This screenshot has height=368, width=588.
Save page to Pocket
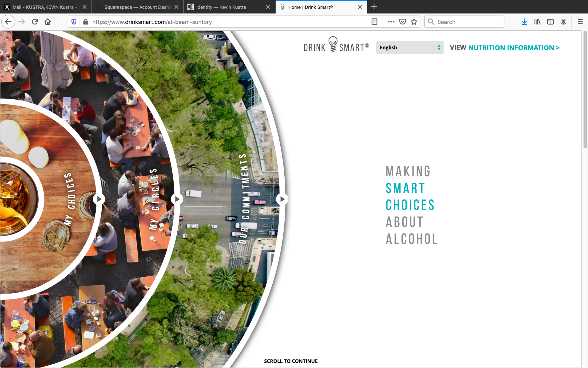[402, 22]
